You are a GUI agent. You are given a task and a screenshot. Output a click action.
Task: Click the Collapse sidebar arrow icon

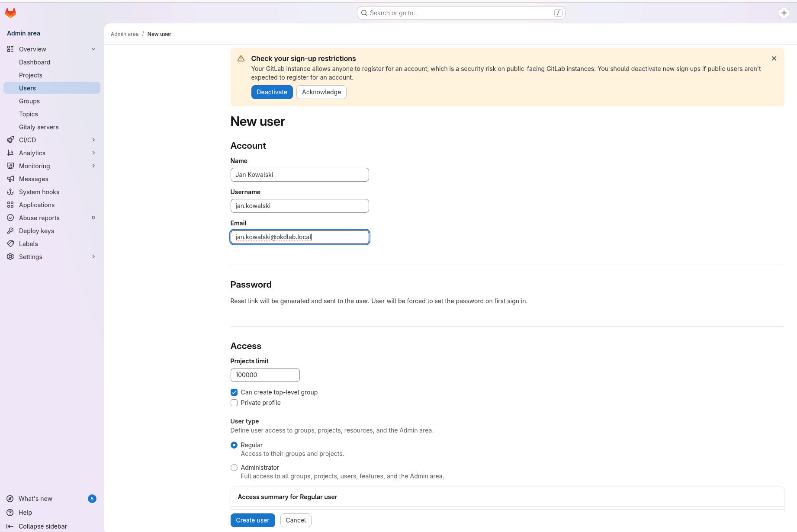(x=10, y=526)
